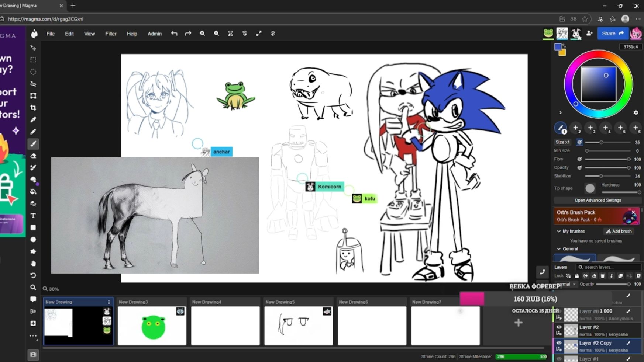The image size is (644, 362).
Task: Toggle pen pressure for brush Size
Action: coord(579,142)
